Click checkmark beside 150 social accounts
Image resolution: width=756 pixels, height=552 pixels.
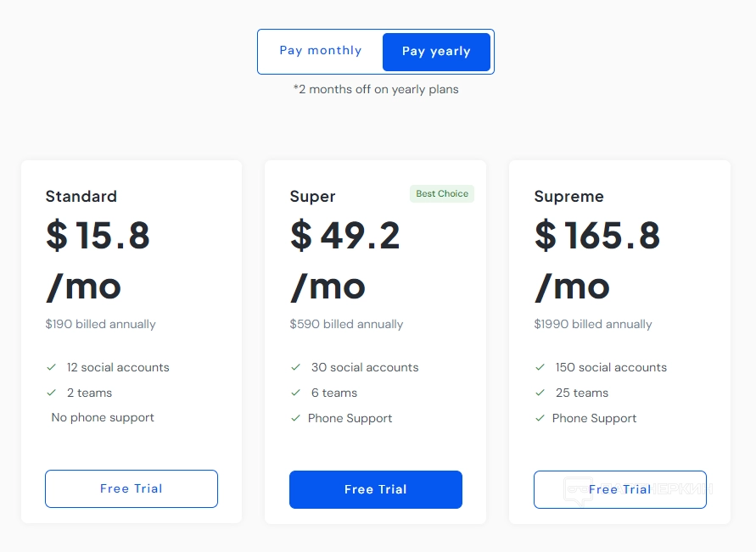point(540,367)
